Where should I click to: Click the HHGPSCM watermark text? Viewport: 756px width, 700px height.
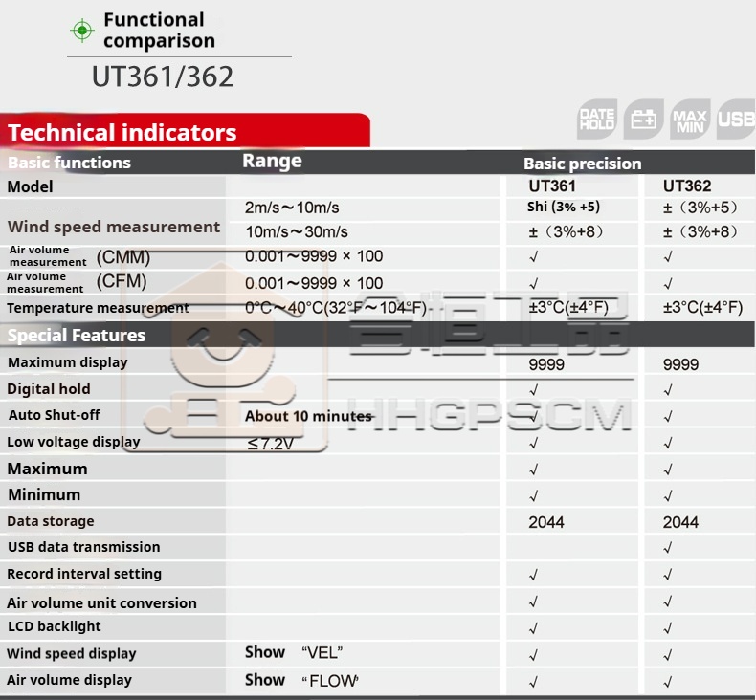(x=488, y=416)
